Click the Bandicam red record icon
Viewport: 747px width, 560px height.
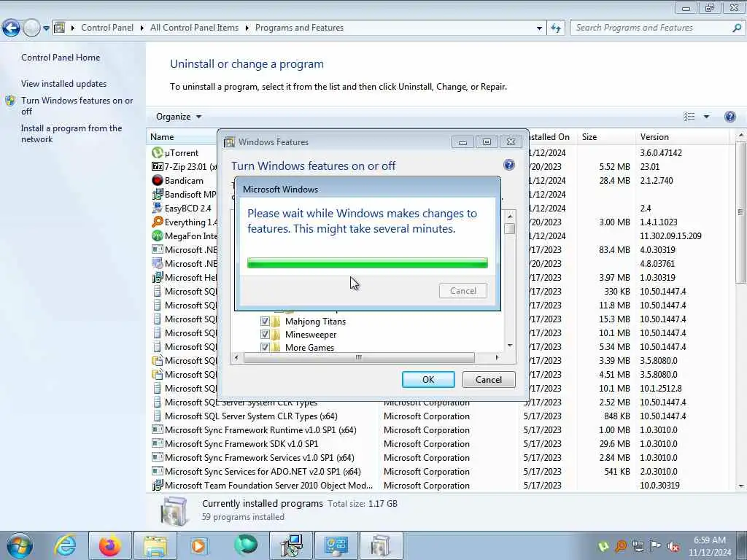(158, 181)
